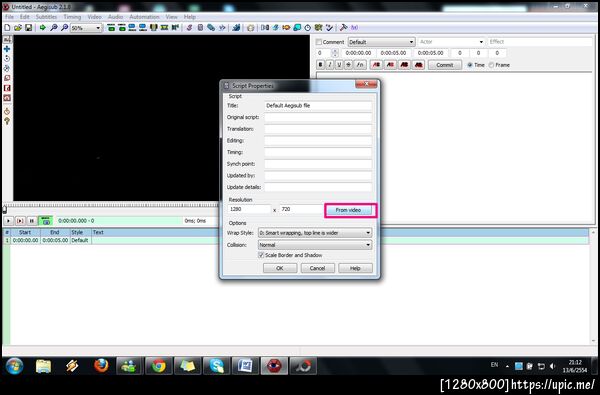600x395 pixels.
Task: Open the Audio menu
Action: click(x=115, y=17)
